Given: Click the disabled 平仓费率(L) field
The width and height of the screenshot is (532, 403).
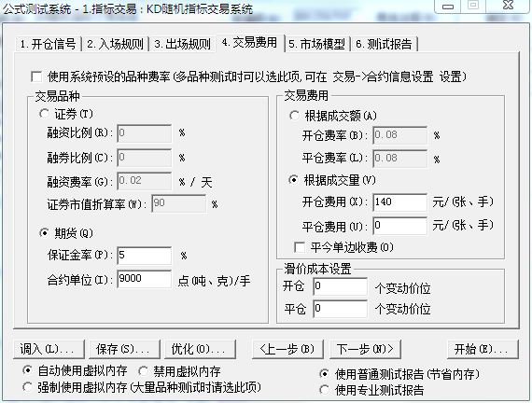Looking at the screenshot, I should coord(399,159).
